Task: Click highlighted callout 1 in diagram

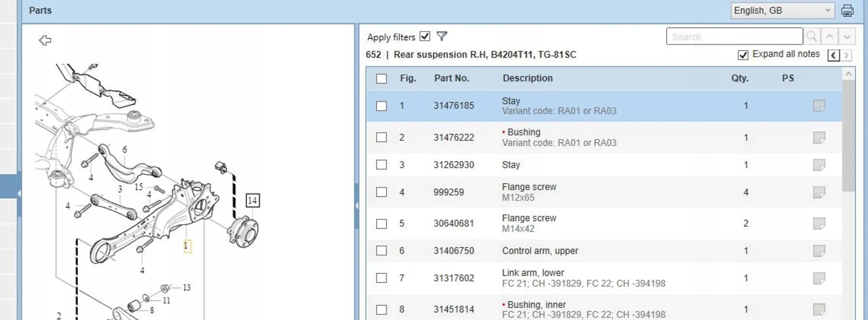Action: 187,246
